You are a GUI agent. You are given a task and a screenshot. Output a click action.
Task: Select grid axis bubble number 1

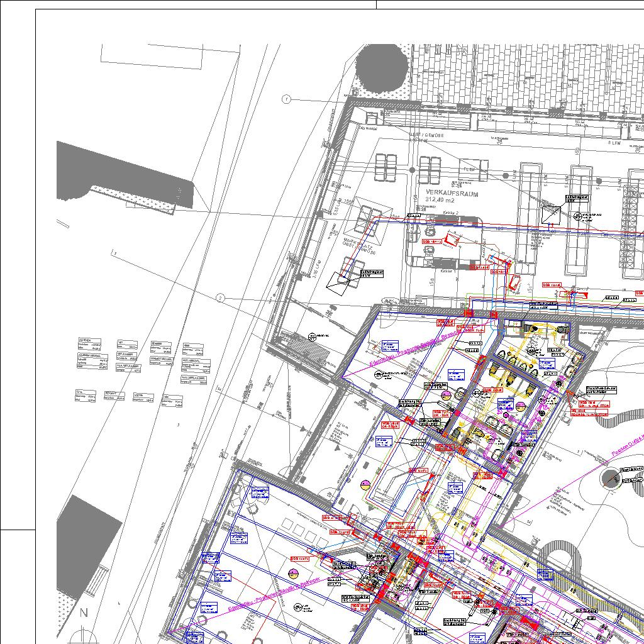click(x=287, y=99)
